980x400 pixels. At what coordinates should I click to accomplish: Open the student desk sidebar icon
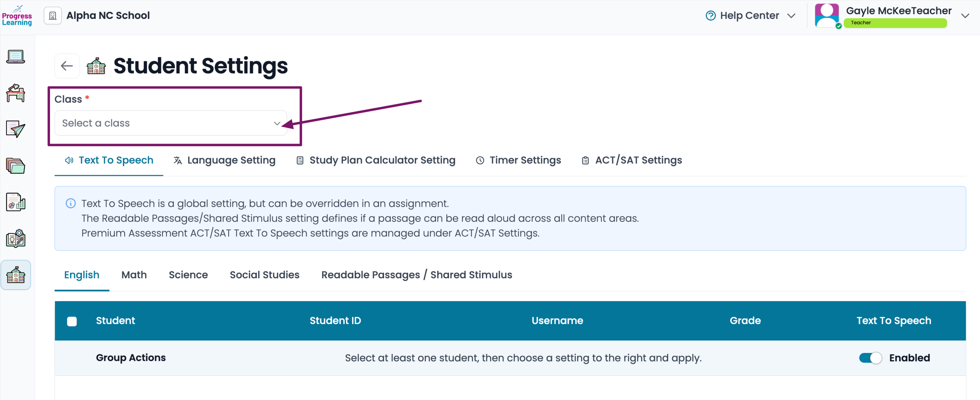tap(15, 93)
